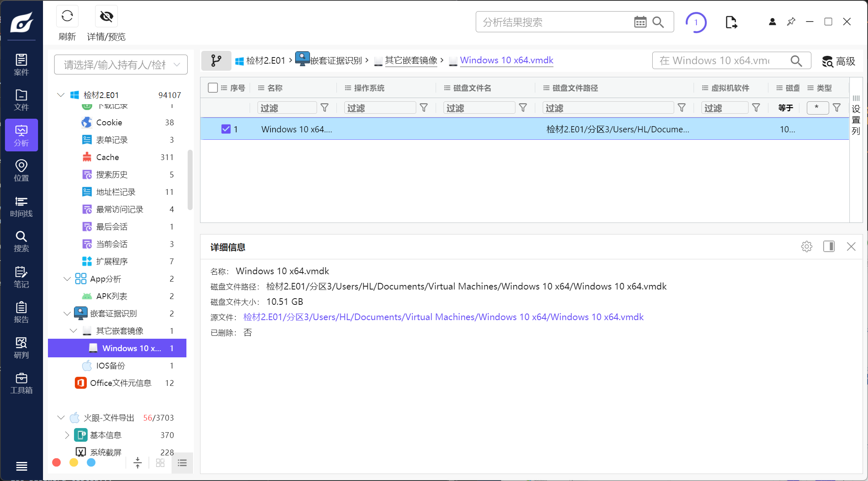The image size is (868, 481).
Task: Click 其它嵌套镜像 in the breadcrumb
Action: click(x=410, y=60)
